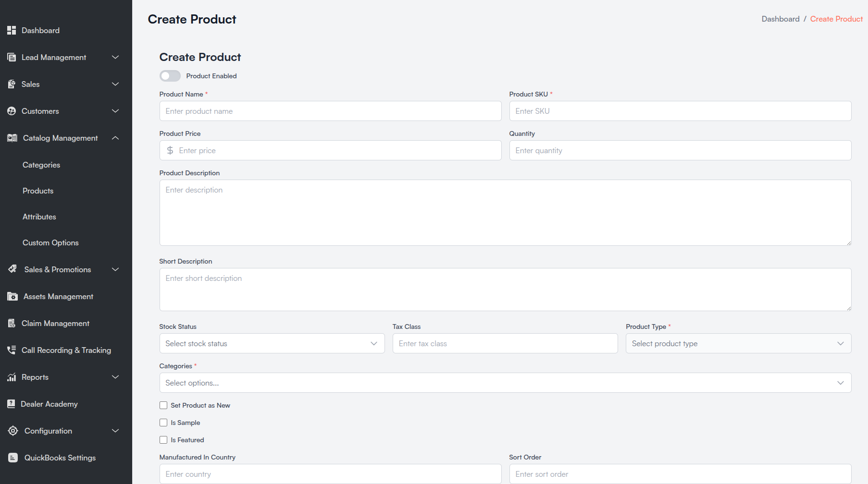Click the Dealer Academy icon
Viewport: 868px width, 484px height.
coord(11,404)
